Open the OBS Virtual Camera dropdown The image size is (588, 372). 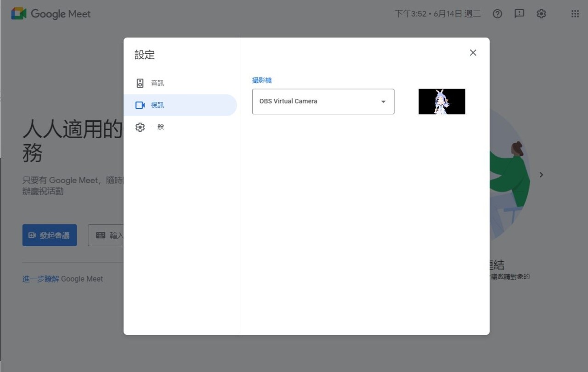(x=323, y=101)
